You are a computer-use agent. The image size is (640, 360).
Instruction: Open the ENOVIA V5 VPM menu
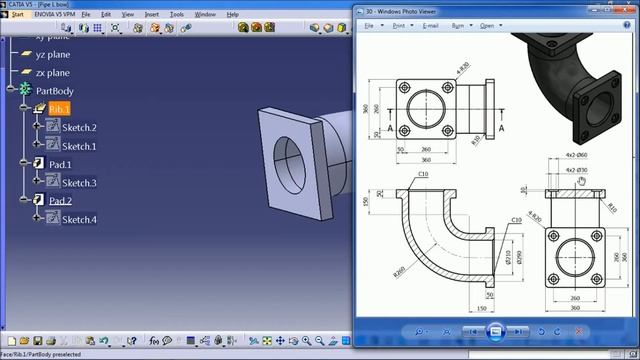(x=55, y=14)
